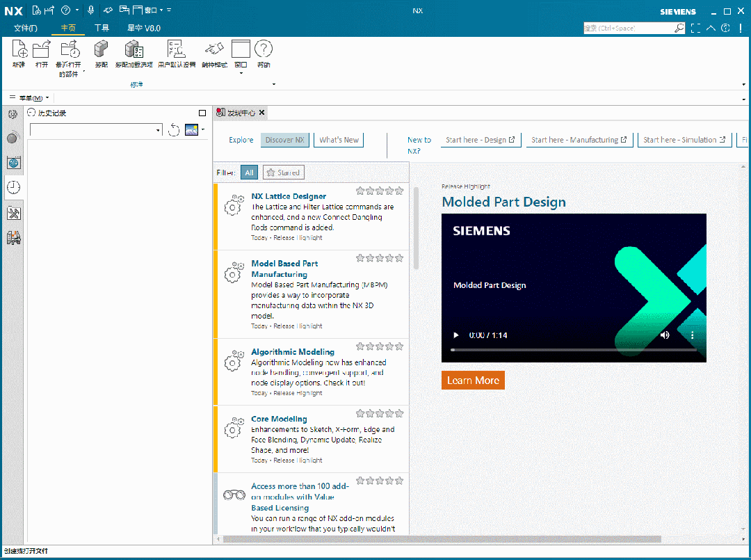Click the refresh history icon
The image size is (751, 560).
(x=174, y=130)
